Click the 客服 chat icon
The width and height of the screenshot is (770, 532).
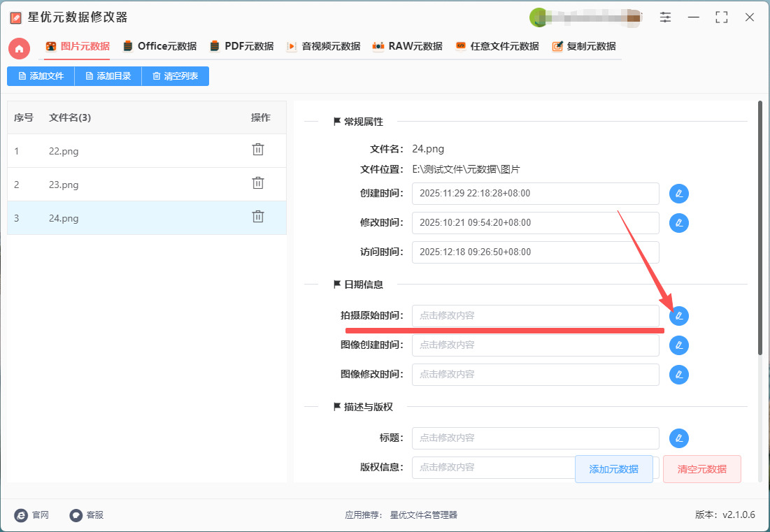(x=76, y=515)
